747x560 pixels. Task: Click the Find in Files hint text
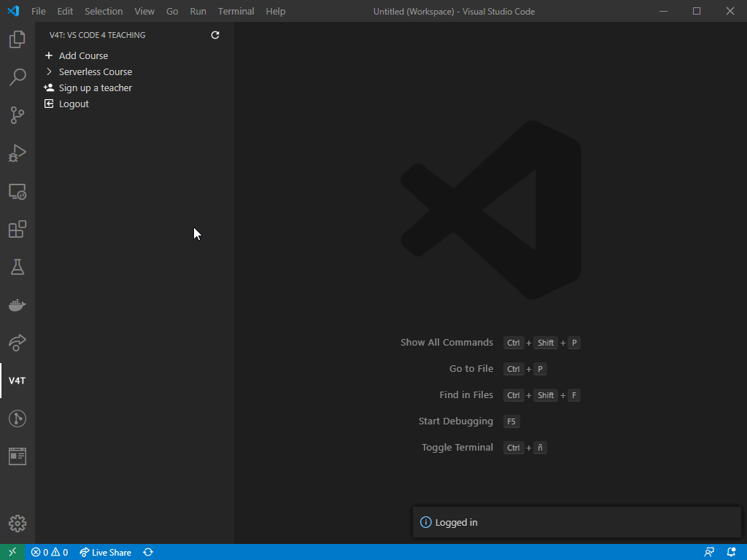[x=466, y=394]
